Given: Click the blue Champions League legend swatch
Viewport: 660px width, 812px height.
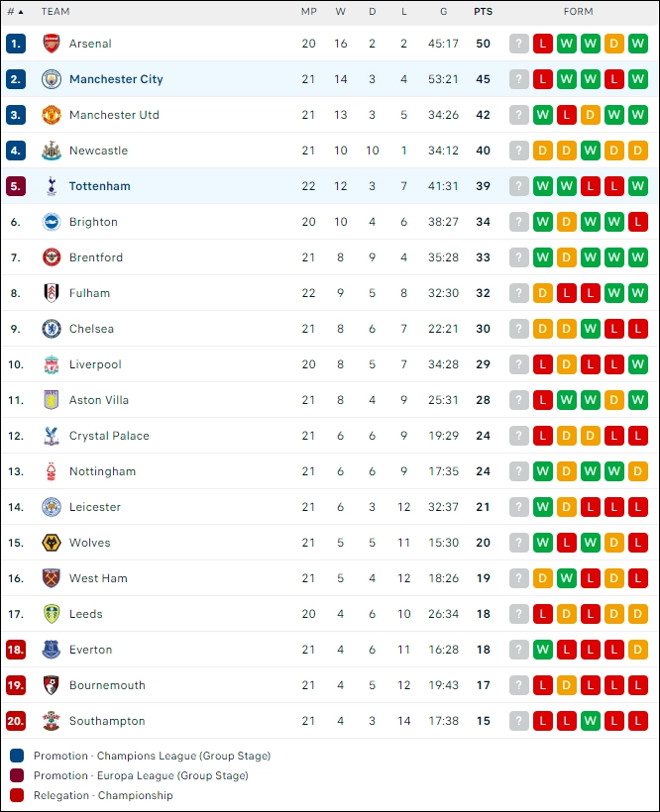Looking at the screenshot, I should tap(17, 756).
